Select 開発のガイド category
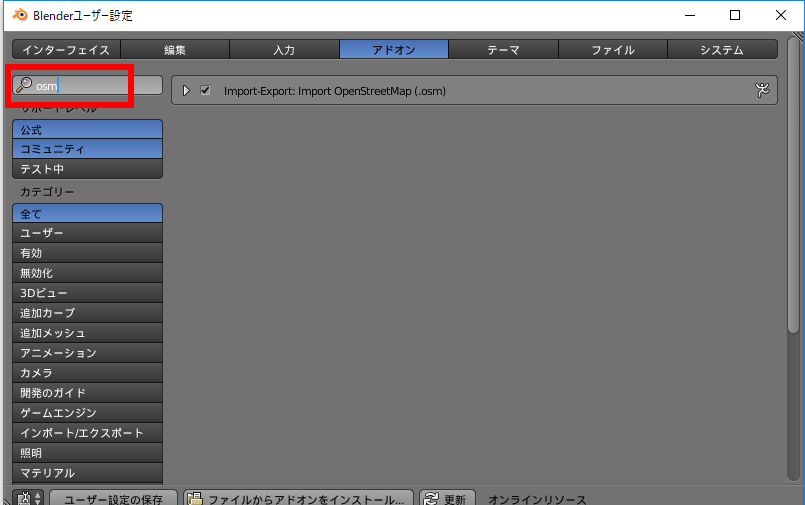This screenshot has width=805, height=505. click(x=87, y=393)
